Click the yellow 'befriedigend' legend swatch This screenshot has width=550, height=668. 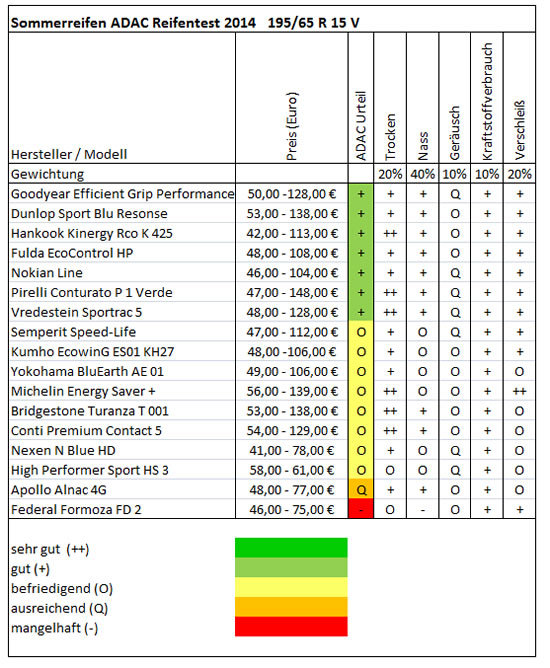pyautogui.click(x=291, y=587)
